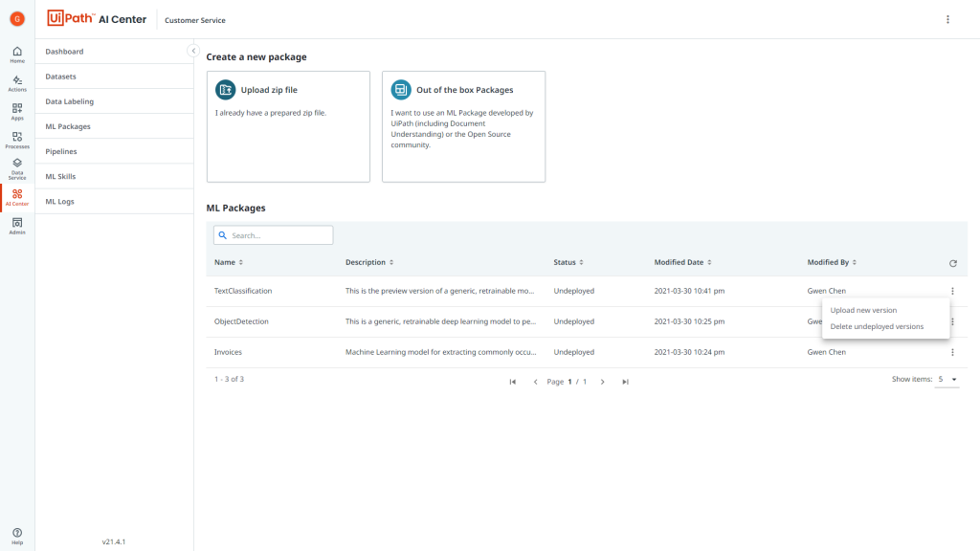Open ML Packages in the sidebar

click(115, 126)
